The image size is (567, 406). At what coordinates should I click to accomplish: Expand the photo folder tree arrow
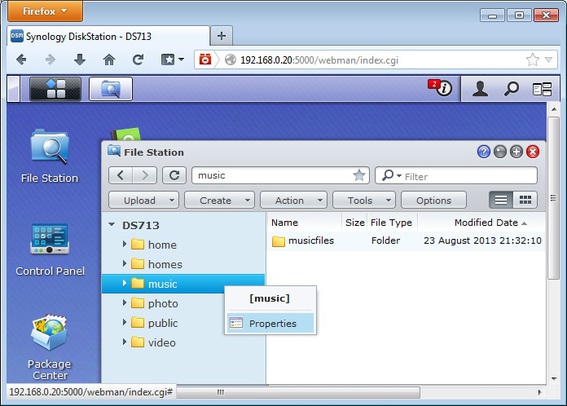point(124,303)
